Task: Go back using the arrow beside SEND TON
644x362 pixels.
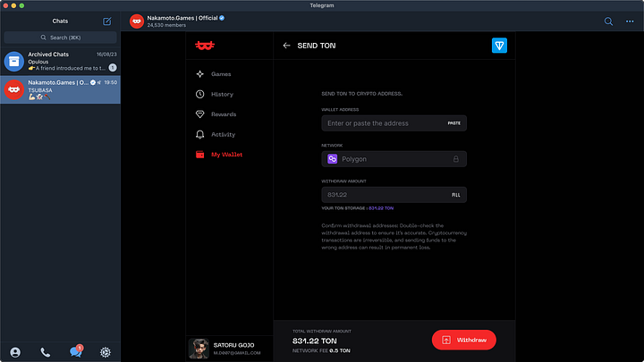Action: point(287,46)
